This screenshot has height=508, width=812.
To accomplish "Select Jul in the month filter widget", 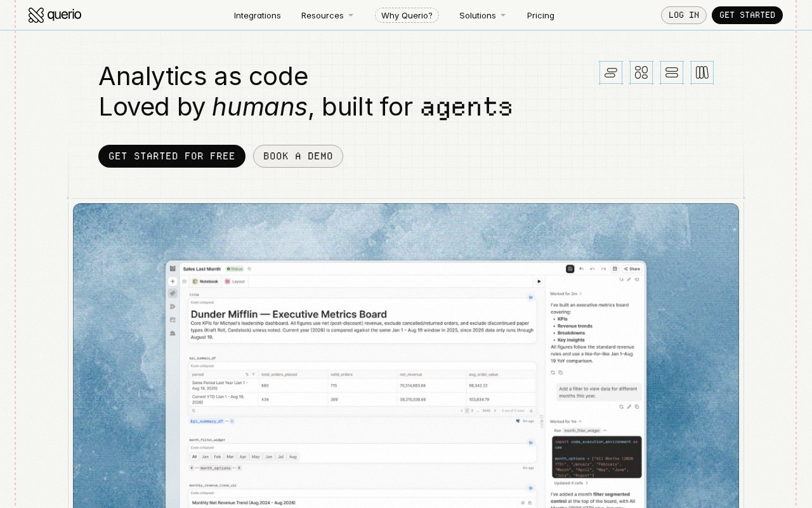I will (x=281, y=457).
